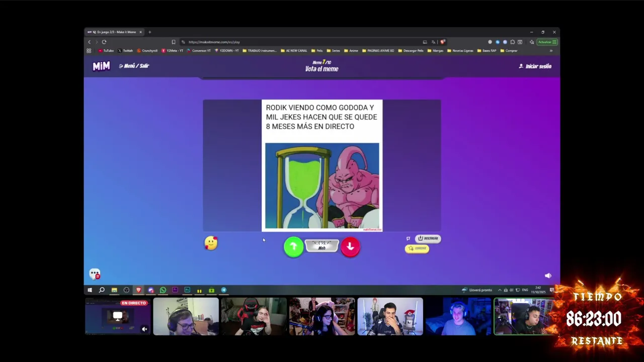Open the Y2Meta - YT bookmark
This screenshot has height=362, width=644.
tap(173, 51)
